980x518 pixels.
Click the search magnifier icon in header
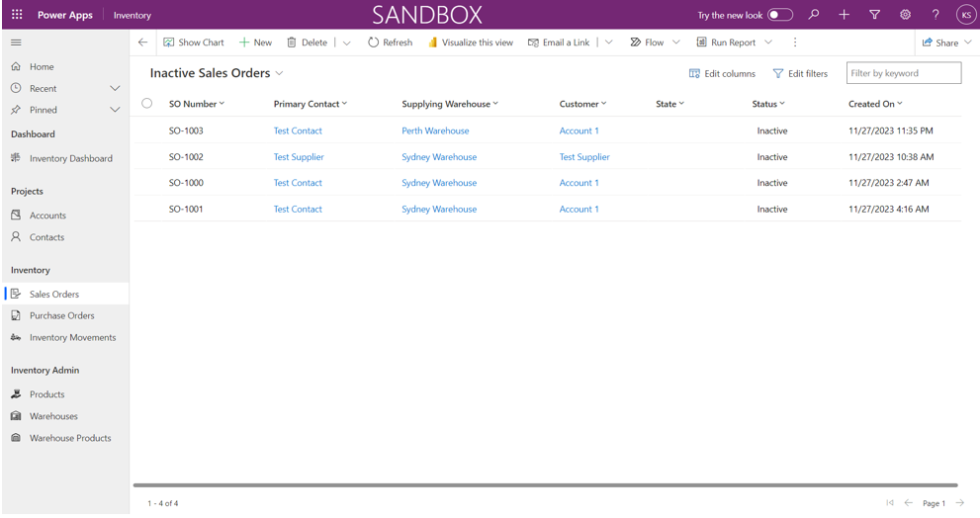coord(814,15)
